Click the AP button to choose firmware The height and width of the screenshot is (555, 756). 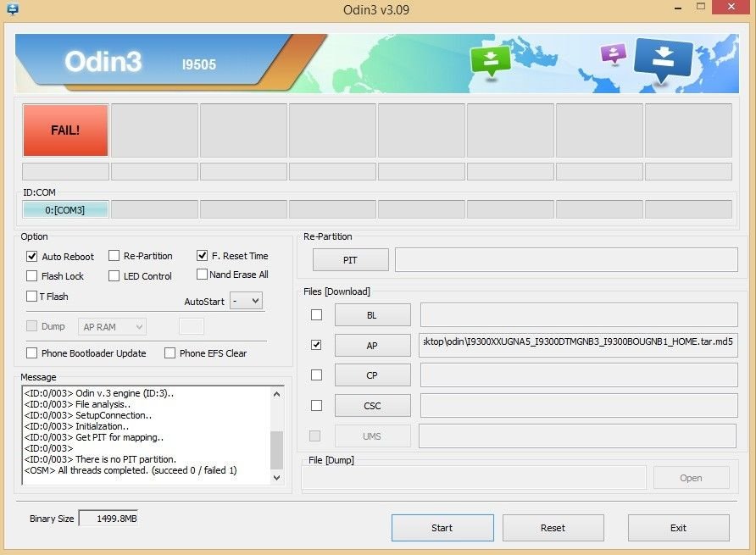[x=373, y=345]
